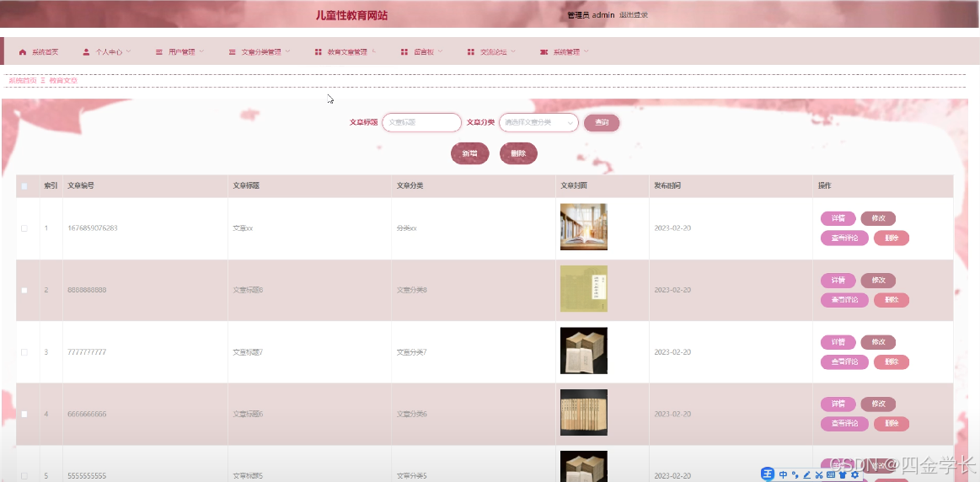Click the 发布时间 column header
Image resolution: width=980 pixels, height=482 pixels.
(x=667, y=185)
